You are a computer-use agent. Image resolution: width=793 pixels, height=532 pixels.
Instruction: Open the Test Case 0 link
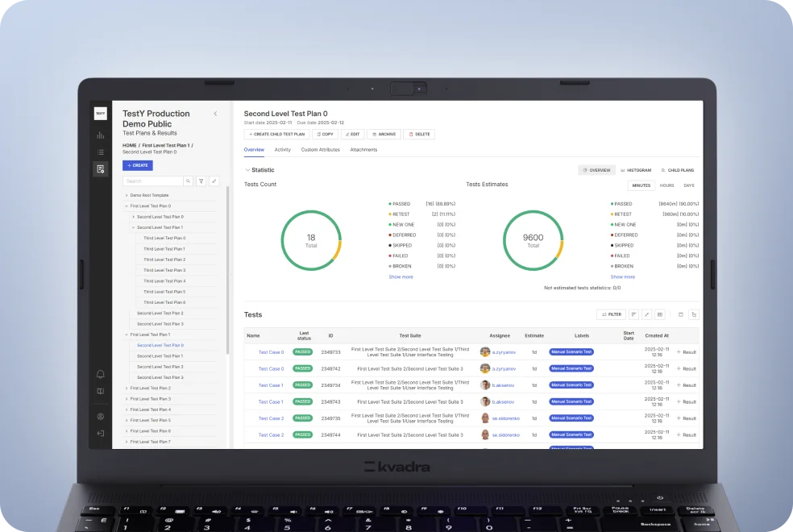pyautogui.click(x=271, y=352)
